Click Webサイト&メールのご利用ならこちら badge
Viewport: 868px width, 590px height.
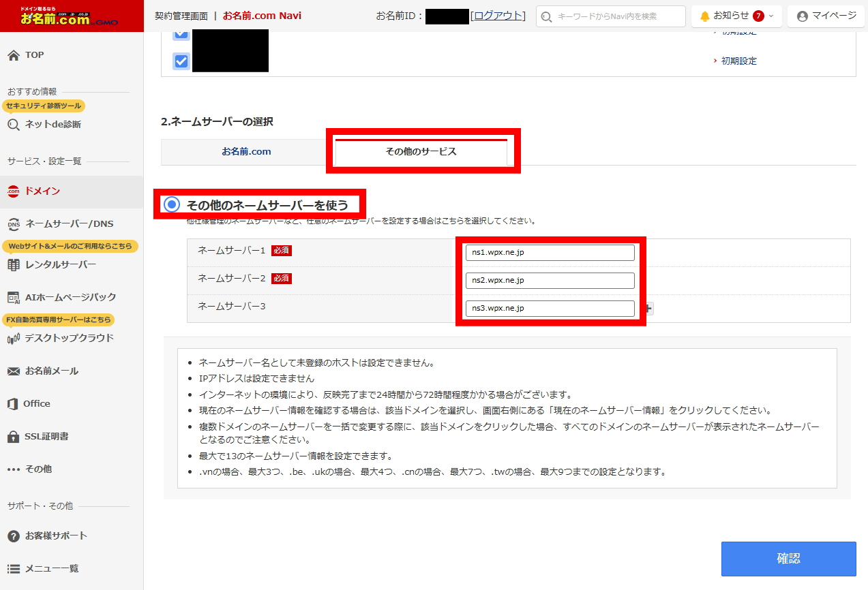(70, 247)
